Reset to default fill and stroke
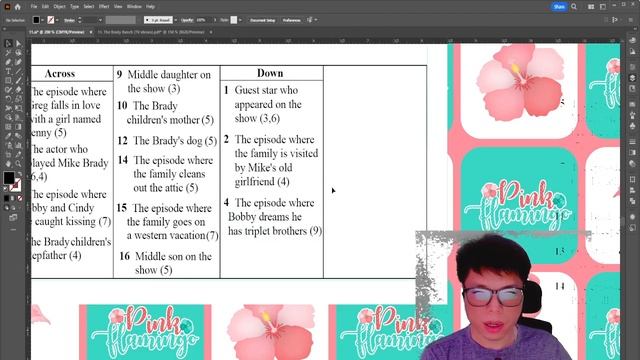The image size is (640, 360). point(5,189)
